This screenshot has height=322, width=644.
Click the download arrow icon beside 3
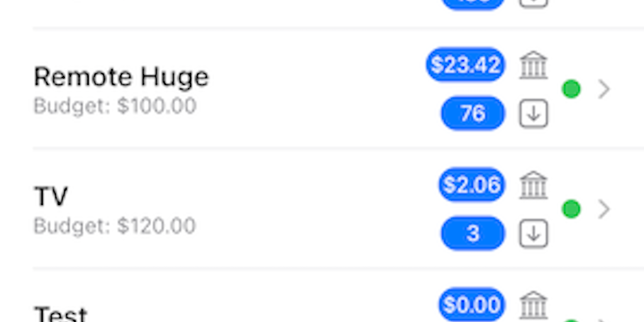[x=533, y=234]
